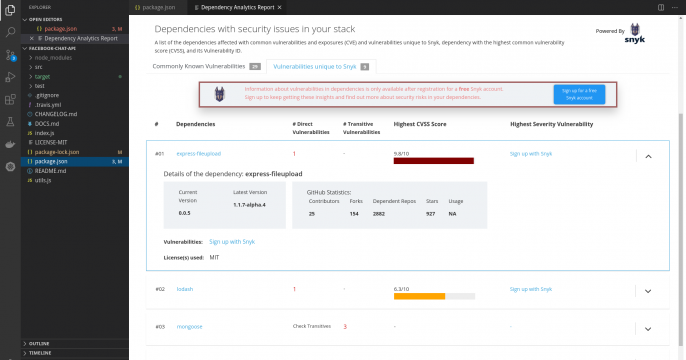The width and height of the screenshot is (686, 360).
Task: Select package.json in the file tree
Action: coord(74,161)
